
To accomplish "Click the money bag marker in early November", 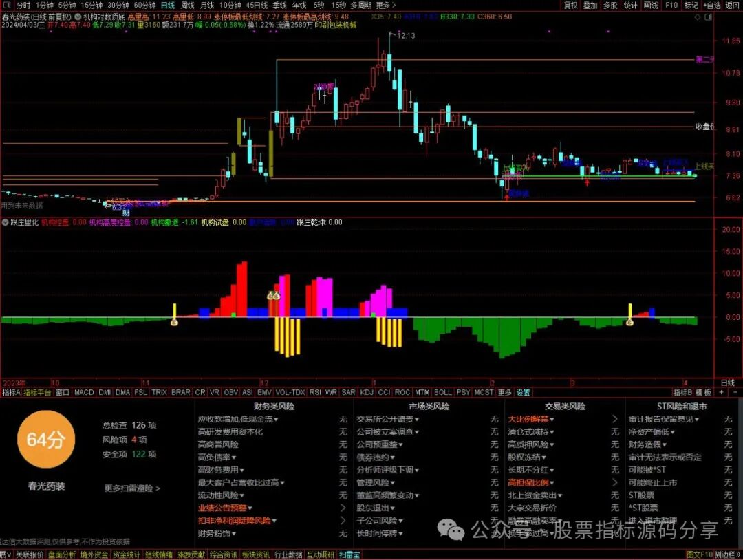I will (174, 323).
